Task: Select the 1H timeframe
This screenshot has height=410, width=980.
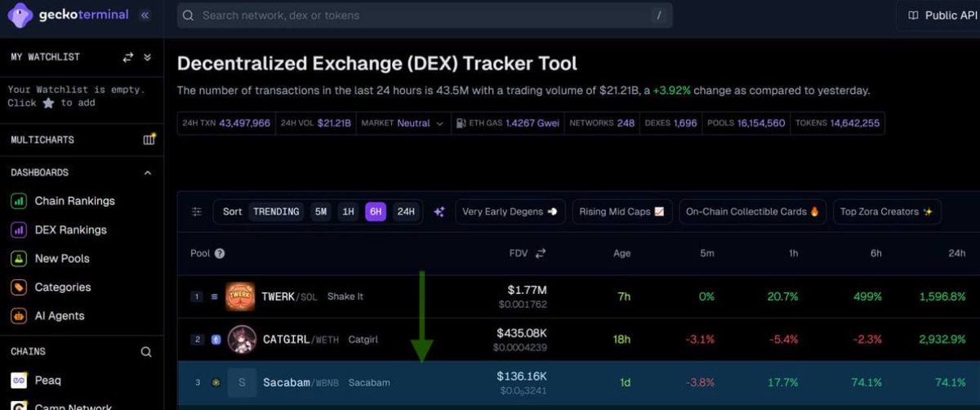Action: coord(349,212)
